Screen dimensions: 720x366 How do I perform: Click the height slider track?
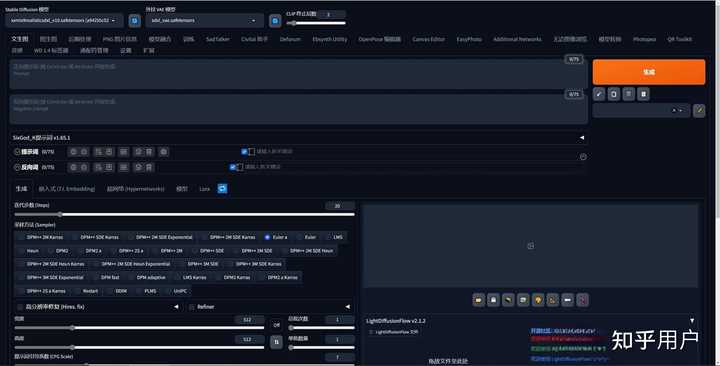[139, 348]
